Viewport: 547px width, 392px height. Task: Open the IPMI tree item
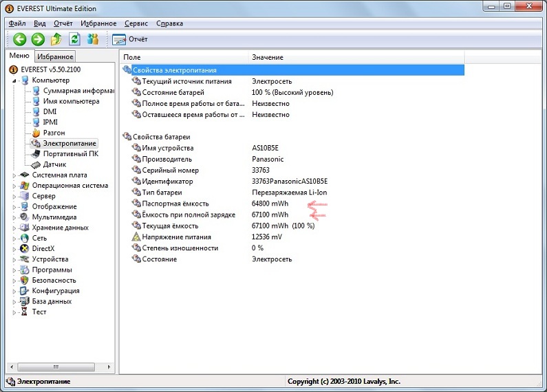click(50, 122)
